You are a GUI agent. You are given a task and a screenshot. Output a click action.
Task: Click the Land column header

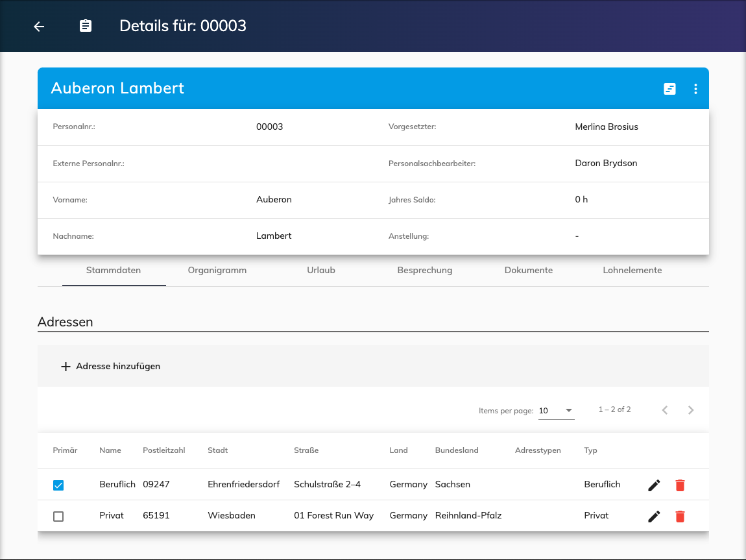pyautogui.click(x=399, y=450)
